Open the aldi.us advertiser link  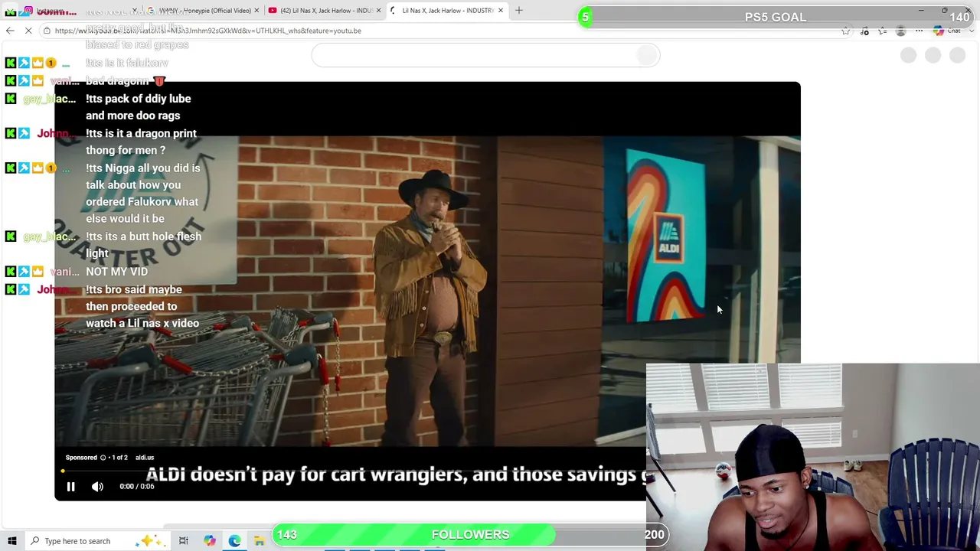[x=145, y=458]
